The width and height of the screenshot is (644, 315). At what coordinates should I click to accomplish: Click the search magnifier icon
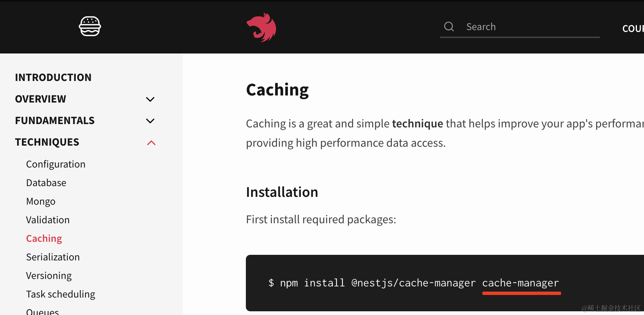pos(449,26)
